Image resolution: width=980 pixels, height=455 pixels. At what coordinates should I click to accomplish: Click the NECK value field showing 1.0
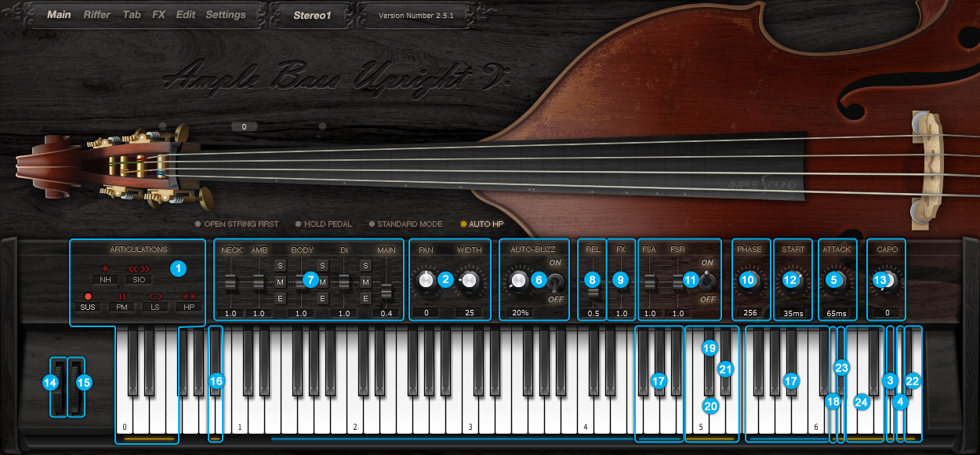click(x=230, y=314)
